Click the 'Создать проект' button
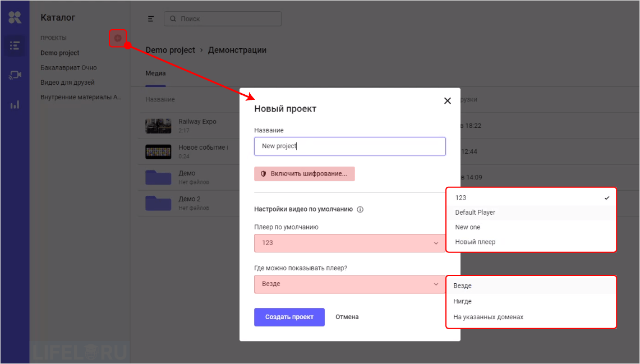This screenshot has height=364, width=640. tap(289, 317)
